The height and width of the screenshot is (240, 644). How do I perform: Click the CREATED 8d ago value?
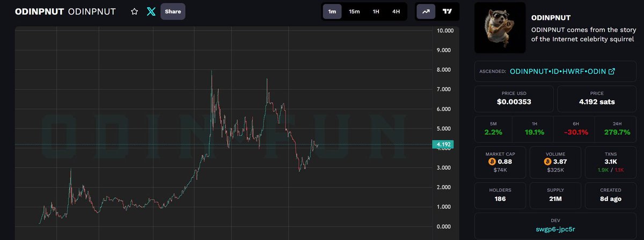[611, 199]
